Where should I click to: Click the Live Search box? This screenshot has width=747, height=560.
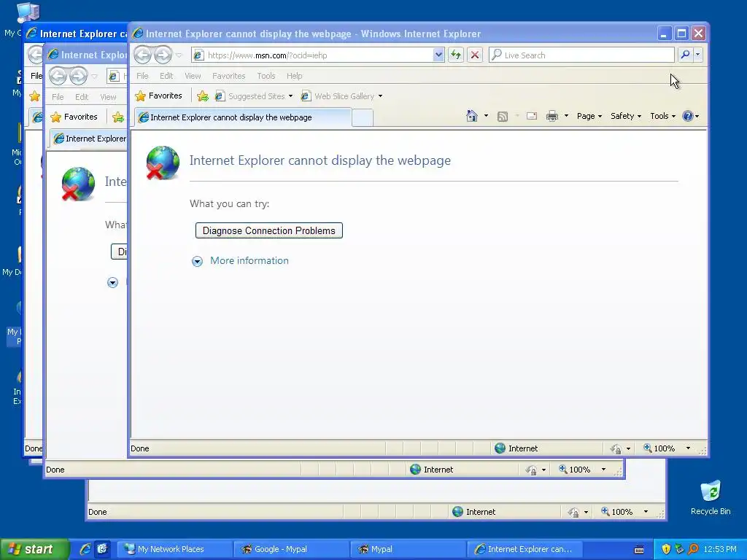(581, 55)
